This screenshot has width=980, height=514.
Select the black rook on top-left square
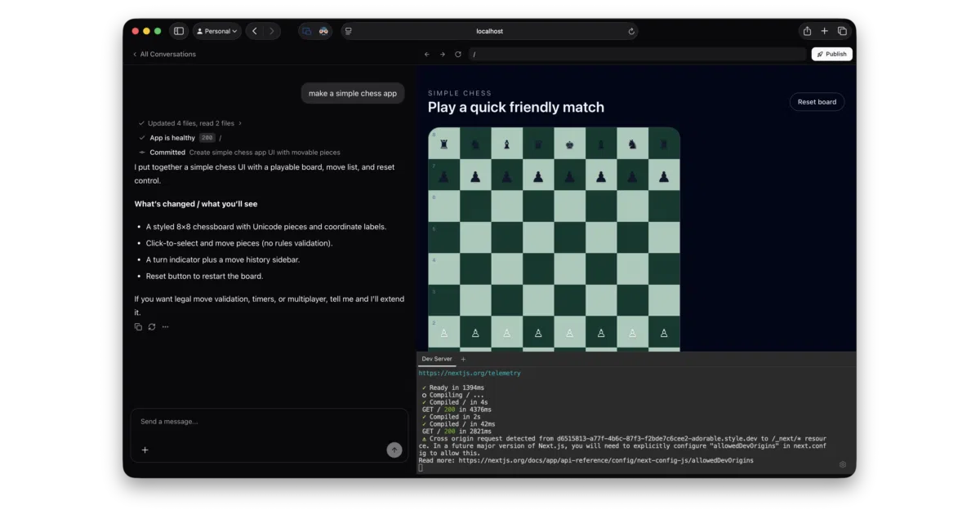click(x=444, y=144)
